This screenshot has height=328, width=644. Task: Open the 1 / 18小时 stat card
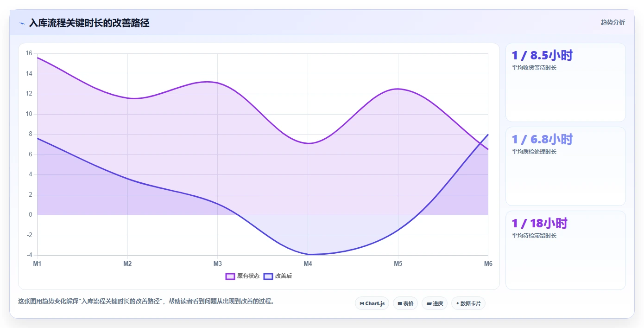pos(565,250)
